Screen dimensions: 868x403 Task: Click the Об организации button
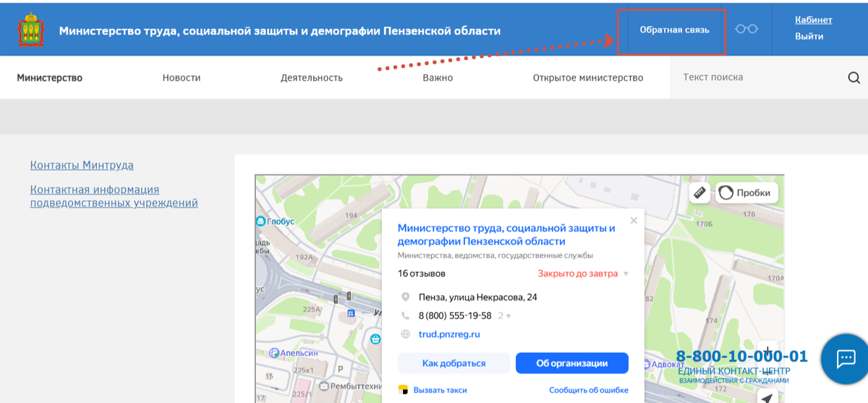572,363
